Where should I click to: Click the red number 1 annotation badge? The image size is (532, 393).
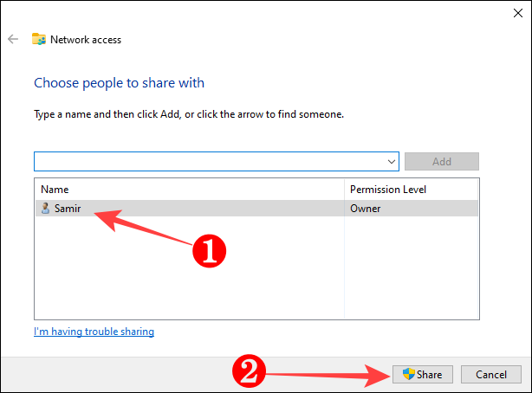tap(209, 252)
